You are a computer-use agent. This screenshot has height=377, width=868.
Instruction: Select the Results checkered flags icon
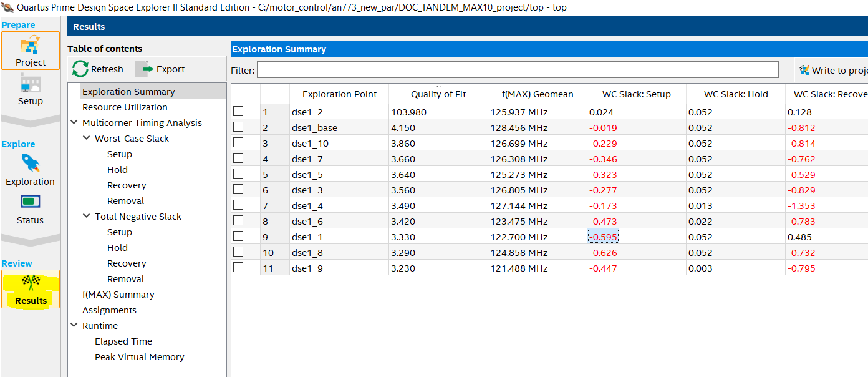click(x=31, y=283)
